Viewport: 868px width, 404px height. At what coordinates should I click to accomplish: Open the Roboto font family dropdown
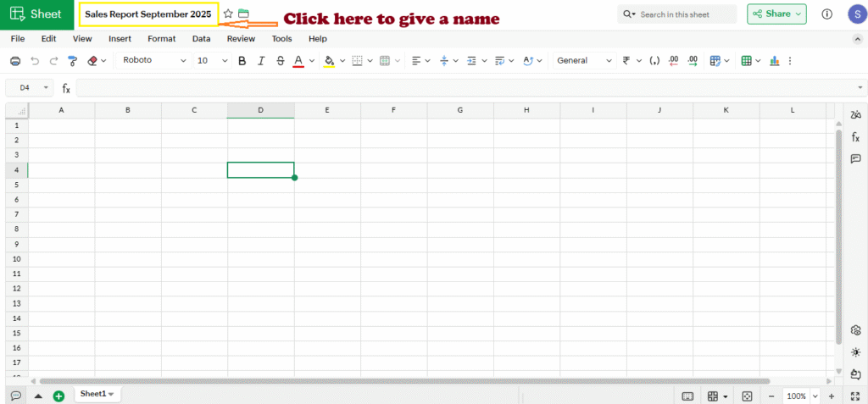click(x=154, y=60)
